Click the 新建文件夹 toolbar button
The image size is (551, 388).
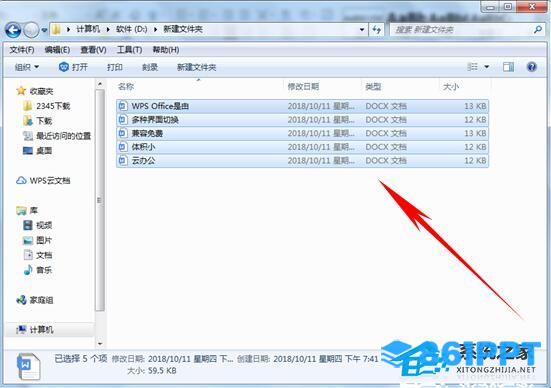[196, 67]
